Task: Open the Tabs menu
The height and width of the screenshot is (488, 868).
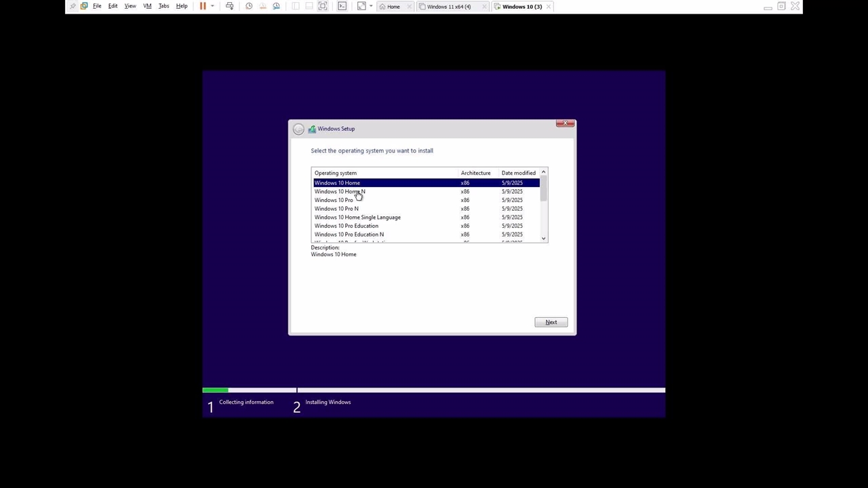Action: [x=163, y=6]
